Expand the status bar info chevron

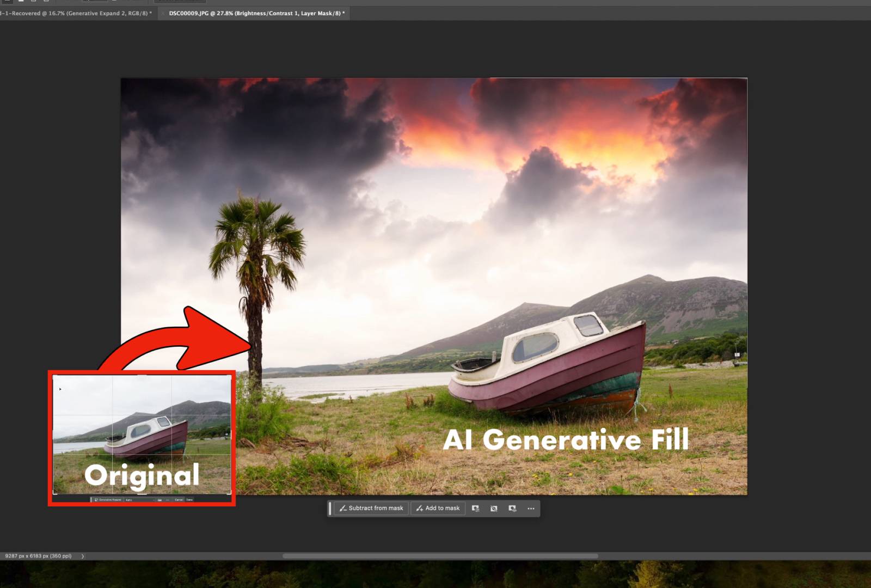click(83, 556)
